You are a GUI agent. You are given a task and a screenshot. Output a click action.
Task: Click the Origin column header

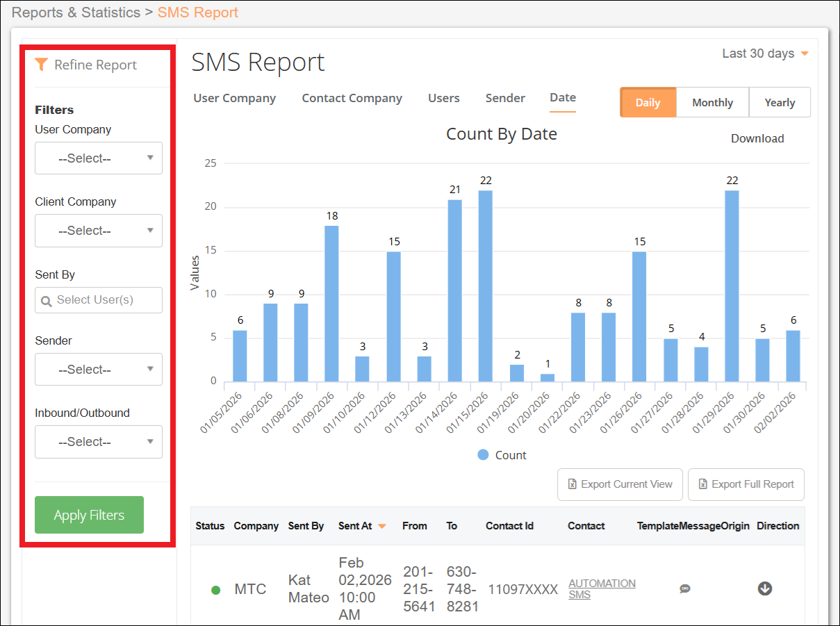click(x=734, y=526)
